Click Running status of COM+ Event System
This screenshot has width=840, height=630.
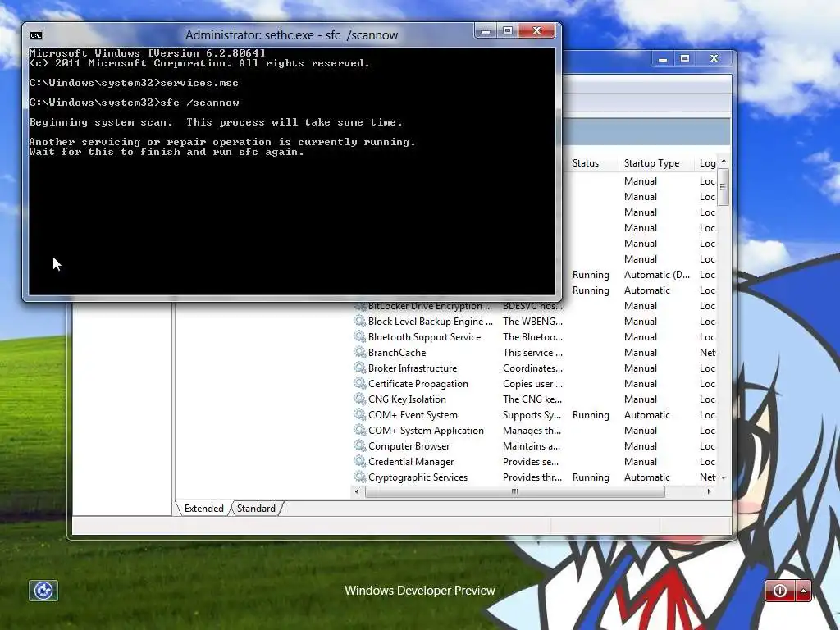click(591, 414)
